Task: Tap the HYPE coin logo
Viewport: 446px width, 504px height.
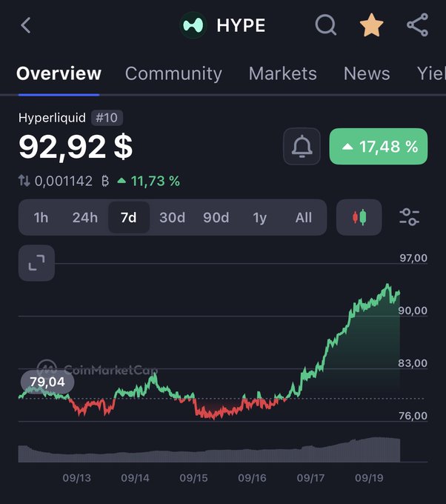Action: click(x=193, y=25)
